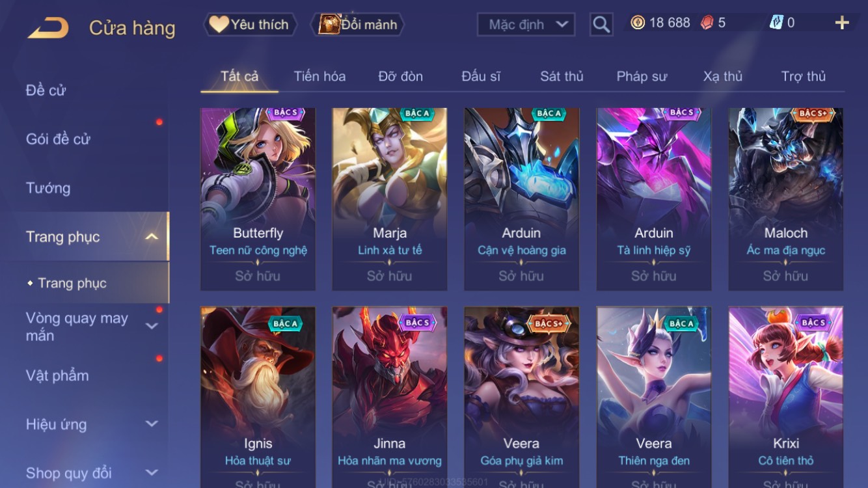The width and height of the screenshot is (868, 488).
Task: Switch to the Sát thủ tab
Action: tap(562, 76)
